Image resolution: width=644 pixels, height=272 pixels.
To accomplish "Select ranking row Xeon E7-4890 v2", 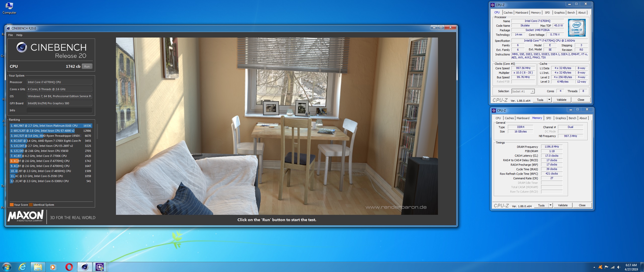I will [51, 131].
